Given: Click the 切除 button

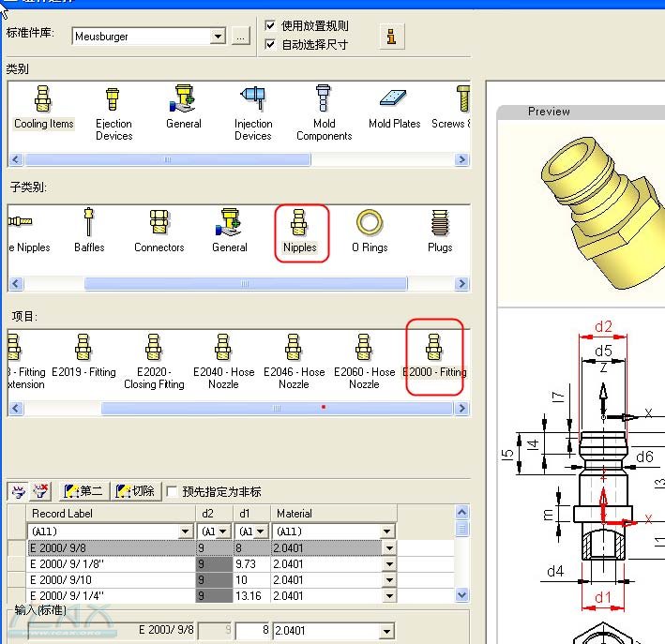Looking at the screenshot, I should 134,491.
